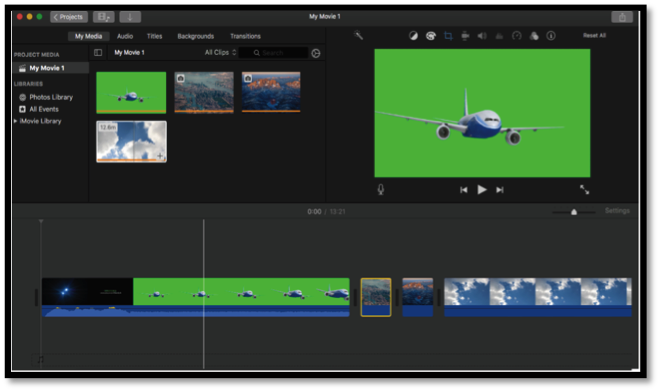The height and width of the screenshot is (391, 660).
Task: Click the import media down-arrow button
Action: pyautogui.click(x=130, y=17)
